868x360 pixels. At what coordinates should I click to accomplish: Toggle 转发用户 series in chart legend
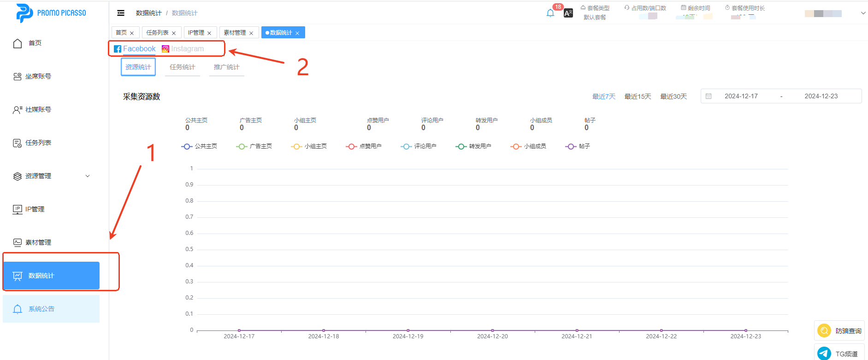click(473, 146)
